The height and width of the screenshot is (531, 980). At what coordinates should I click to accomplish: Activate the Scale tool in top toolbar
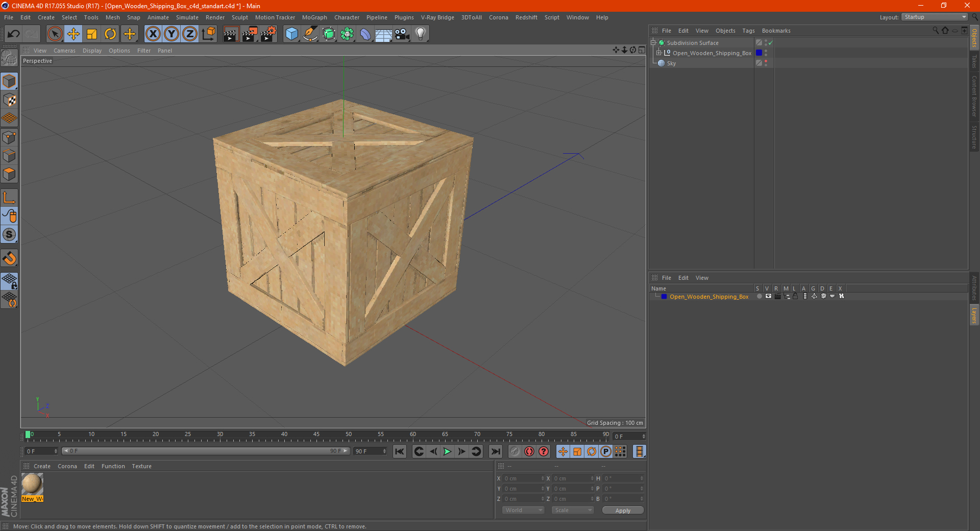point(92,34)
